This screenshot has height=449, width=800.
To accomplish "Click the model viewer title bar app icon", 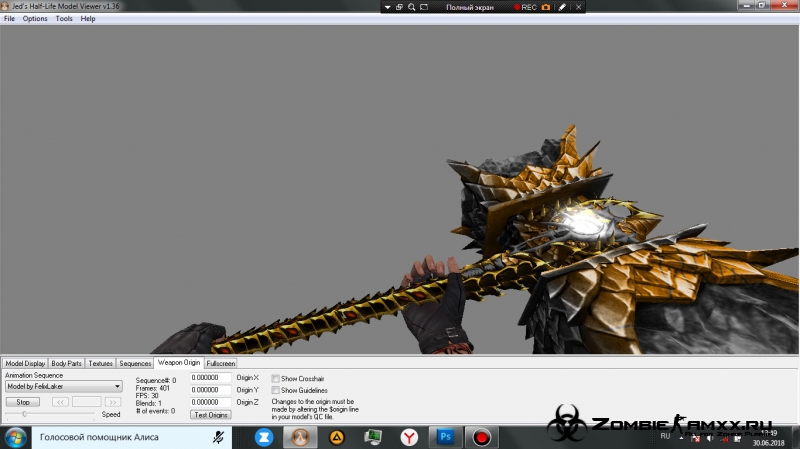I will [5, 6].
